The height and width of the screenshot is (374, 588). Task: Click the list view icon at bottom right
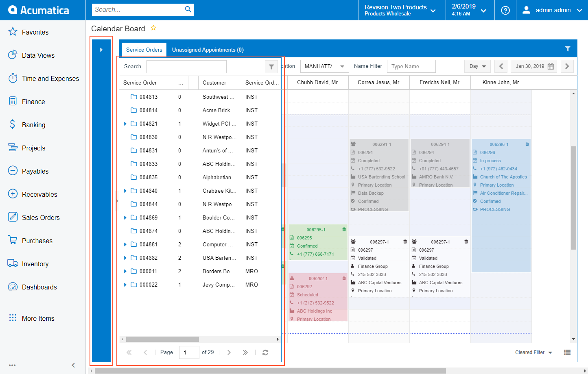567,352
